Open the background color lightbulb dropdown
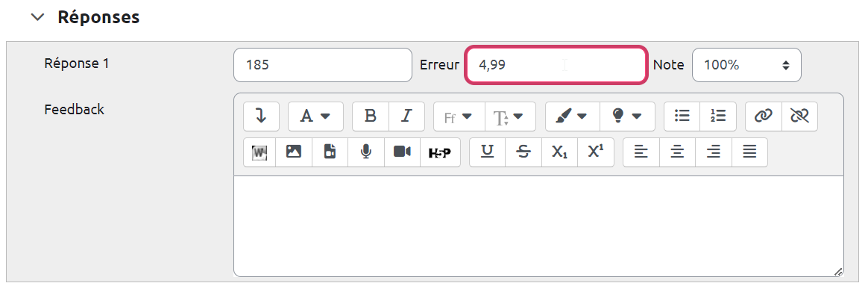868x289 pixels. pyautogui.click(x=627, y=116)
